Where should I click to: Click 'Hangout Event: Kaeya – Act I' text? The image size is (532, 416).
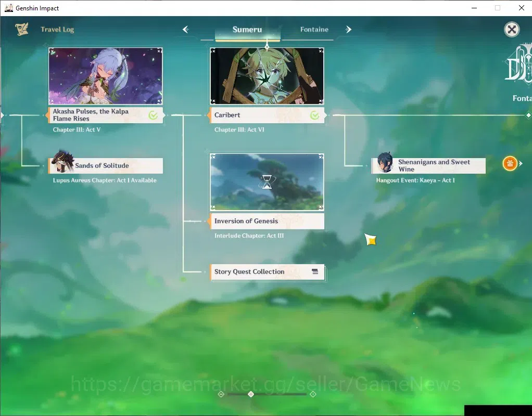415,180
